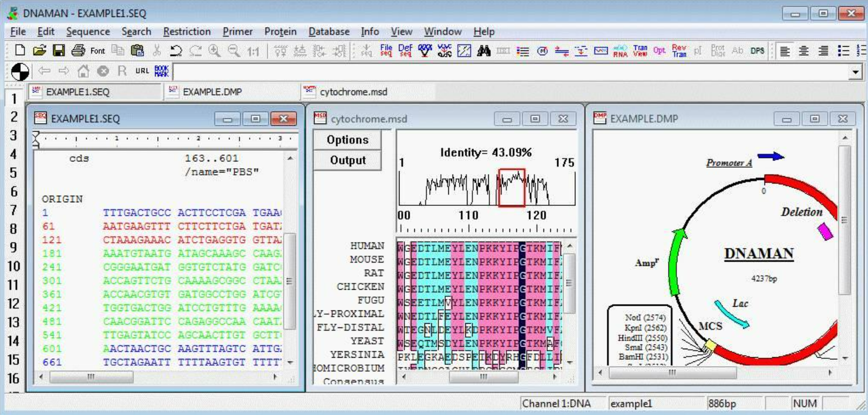
Task: Zoom out with the magnifier minus icon
Action: [x=234, y=50]
